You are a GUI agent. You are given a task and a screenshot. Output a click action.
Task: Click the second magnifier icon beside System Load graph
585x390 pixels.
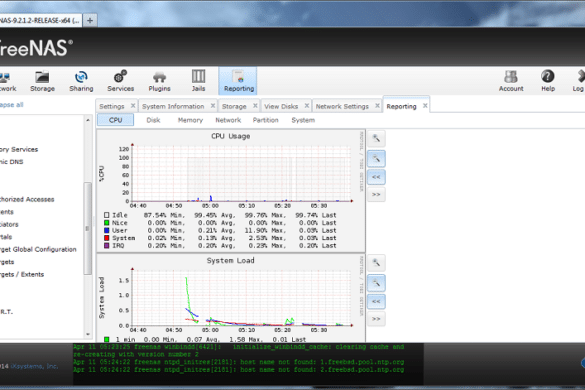click(x=376, y=283)
